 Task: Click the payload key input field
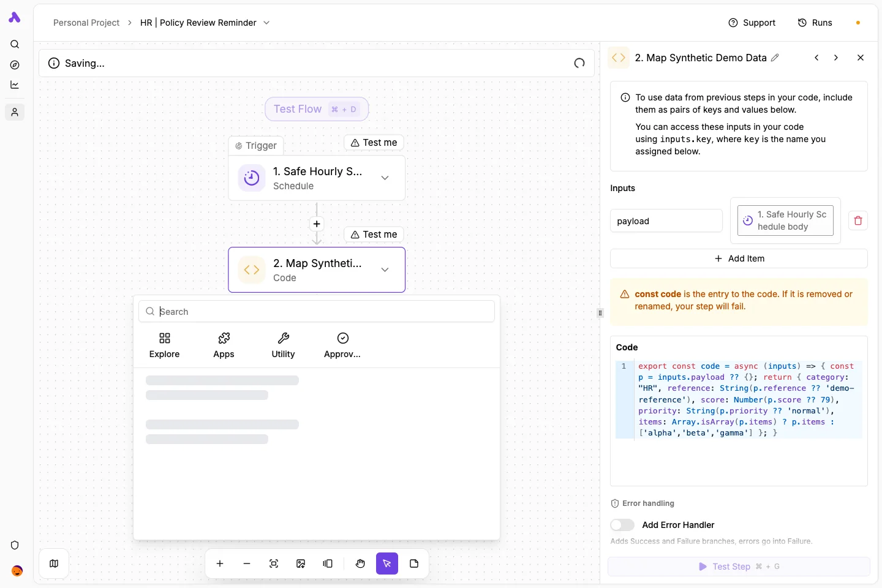click(666, 221)
